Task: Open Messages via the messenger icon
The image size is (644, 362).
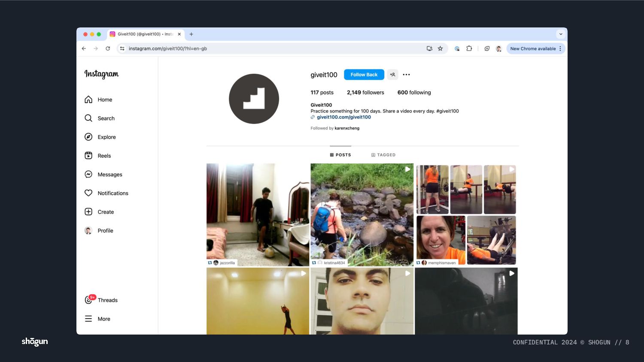Action: (88, 174)
